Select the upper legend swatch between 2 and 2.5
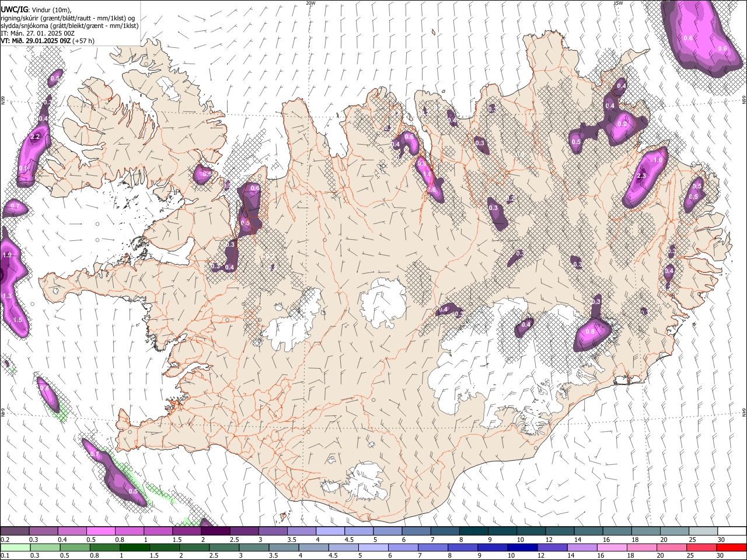The height and width of the screenshot is (560, 747). click(215, 531)
